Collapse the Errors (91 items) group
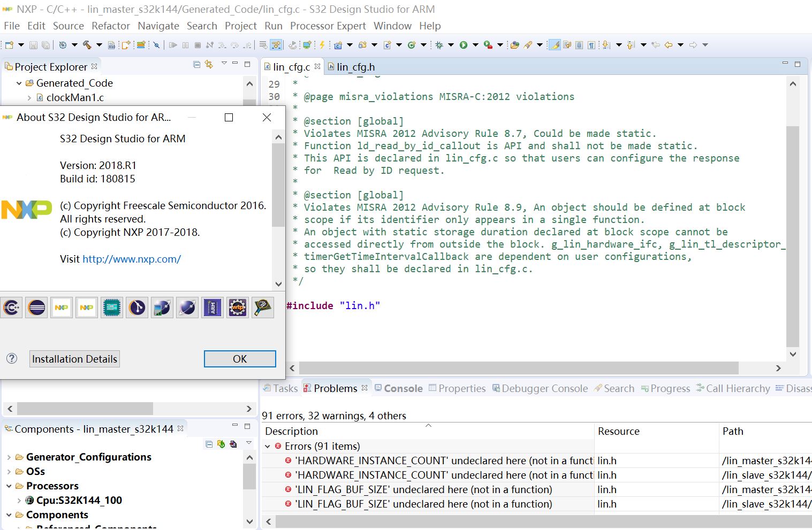The width and height of the screenshot is (812, 530). pyautogui.click(x=268, y=446)
